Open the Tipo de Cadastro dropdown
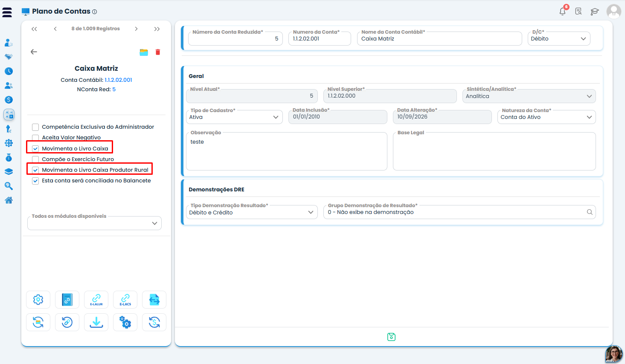Viewport: 625px width, 364px height. [234, 117]
